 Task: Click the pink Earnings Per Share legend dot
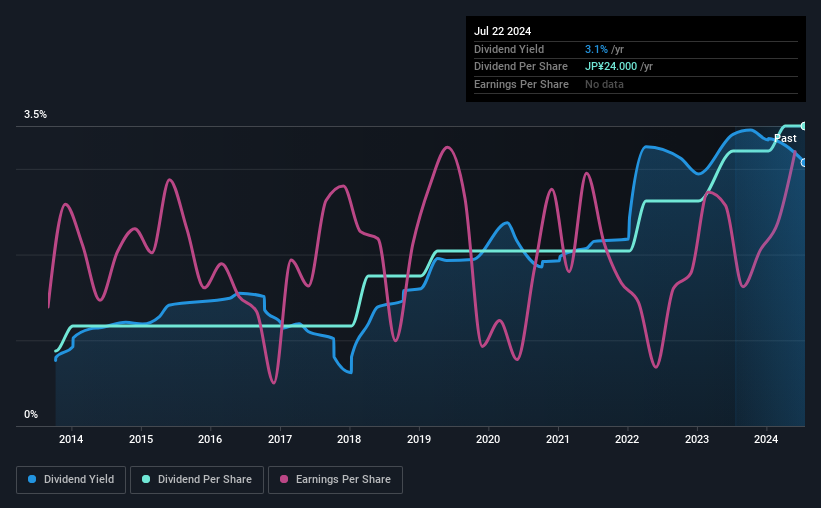click(284, 479)
